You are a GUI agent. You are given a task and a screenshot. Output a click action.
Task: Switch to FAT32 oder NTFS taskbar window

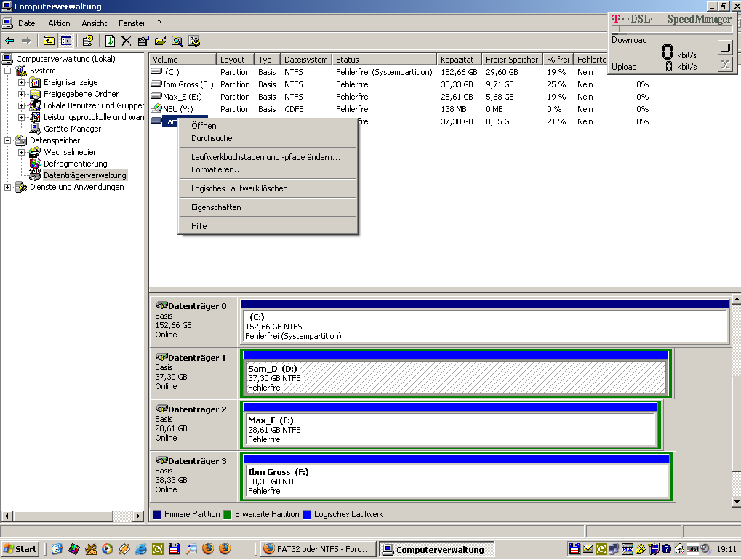click(318, 549)
